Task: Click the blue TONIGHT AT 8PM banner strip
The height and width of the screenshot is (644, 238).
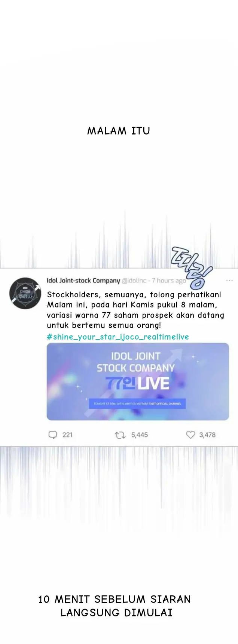Action: coord(137,404)
